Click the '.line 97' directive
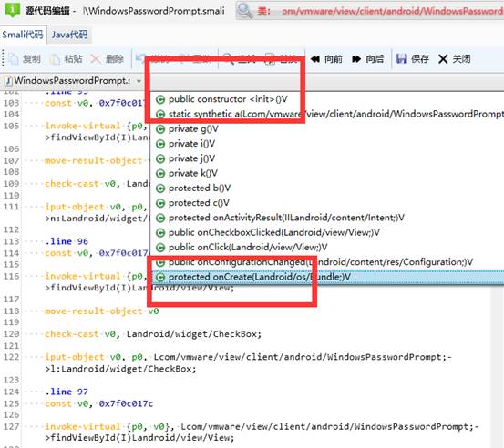Screen dimensions: 504x448 (x=67, y=392)
